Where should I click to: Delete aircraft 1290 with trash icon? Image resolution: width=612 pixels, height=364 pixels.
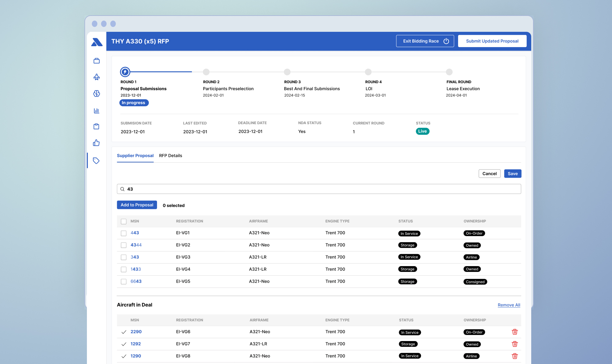[515, 356]
